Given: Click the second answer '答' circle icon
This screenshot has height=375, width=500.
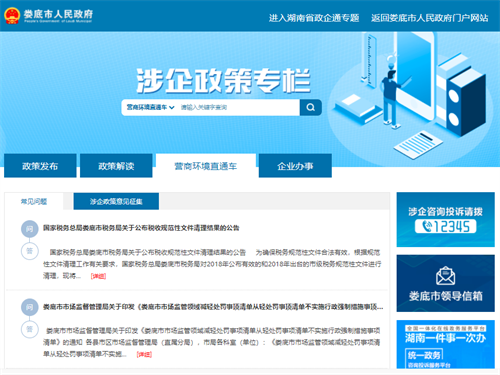Looking at the screenshot, I should [x=30, y=329].
